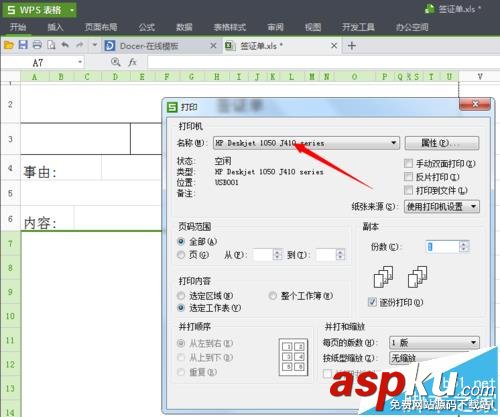
Task: Expand the Name Box dropdown showing A7
Action: click(80, 62)
